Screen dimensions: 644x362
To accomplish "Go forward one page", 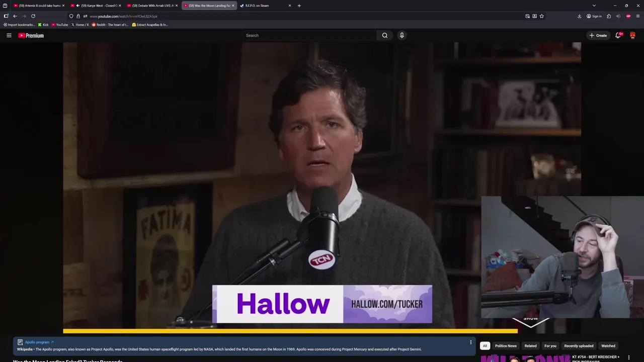I will point(24,16).
